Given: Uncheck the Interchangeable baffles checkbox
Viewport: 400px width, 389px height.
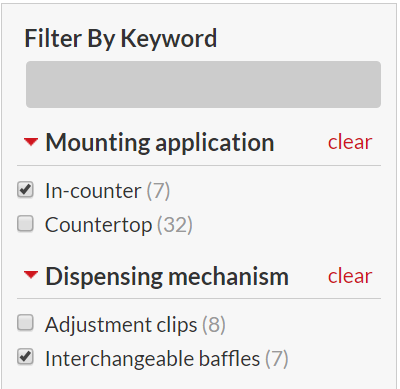Looking at the screenshot, I should [x=25, y=357].
